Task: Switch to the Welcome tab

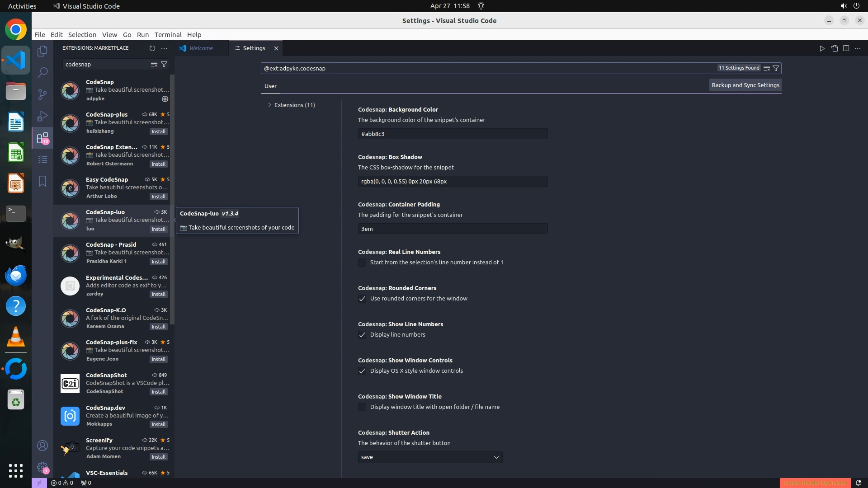Action: point(201,48)
